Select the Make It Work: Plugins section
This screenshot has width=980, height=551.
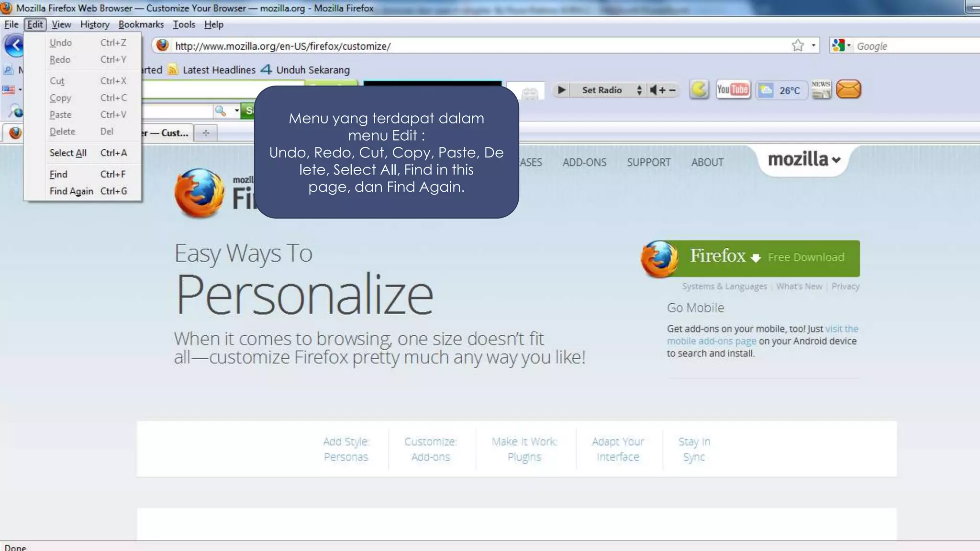point(524,449)
